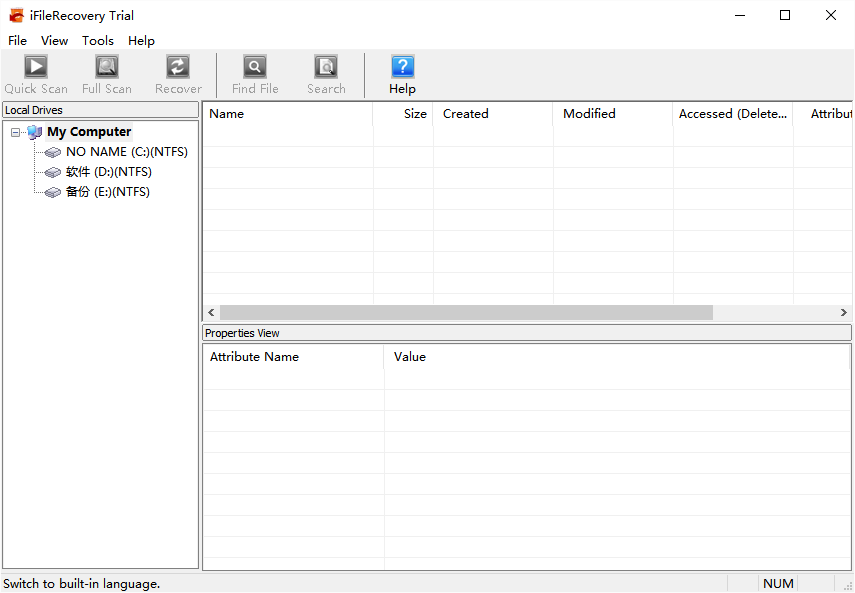The width and height of the screenshot is (855, 593).
Task: Click the Local Drives panel header
Action: coord(100,110)
